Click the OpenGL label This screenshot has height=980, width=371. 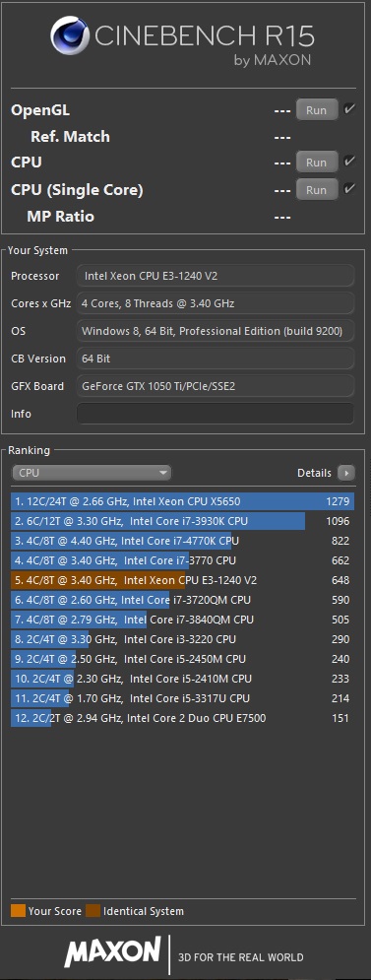(x=40, y=110)
